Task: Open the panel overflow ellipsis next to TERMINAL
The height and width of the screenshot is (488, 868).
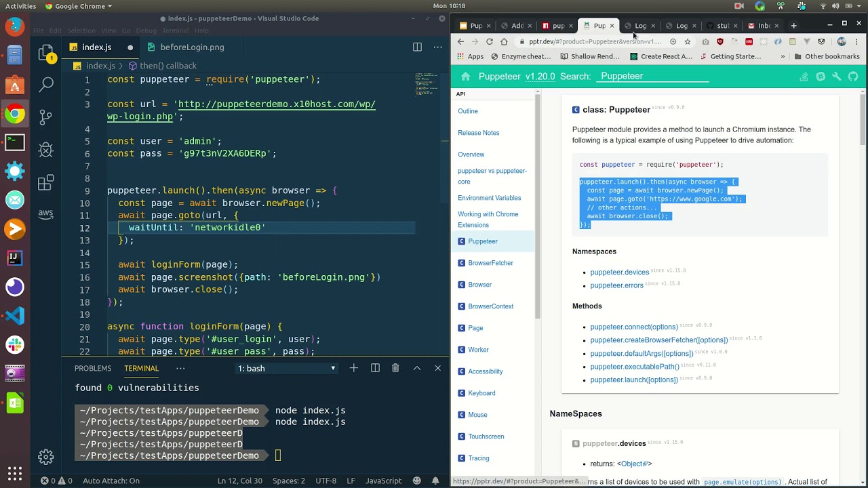Action: 180,368
